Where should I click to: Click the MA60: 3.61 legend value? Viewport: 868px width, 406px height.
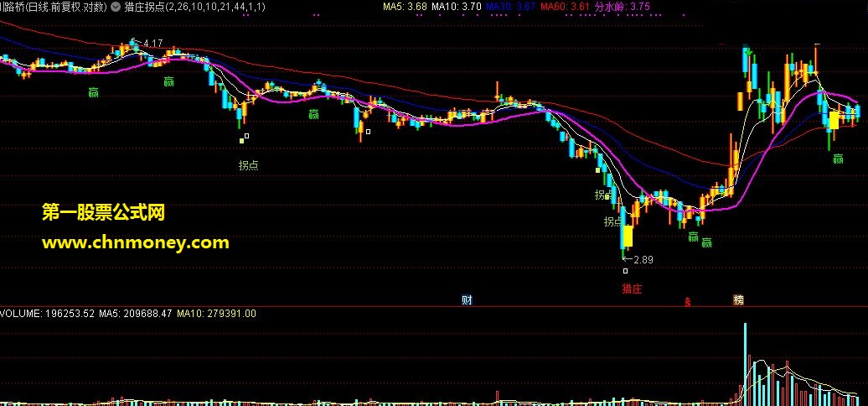click(x=565, y=8)
